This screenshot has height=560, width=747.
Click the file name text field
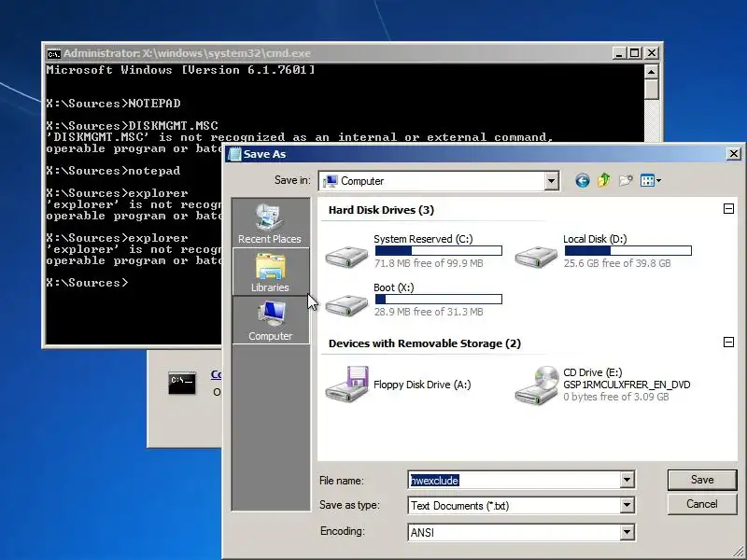[514, 480]
